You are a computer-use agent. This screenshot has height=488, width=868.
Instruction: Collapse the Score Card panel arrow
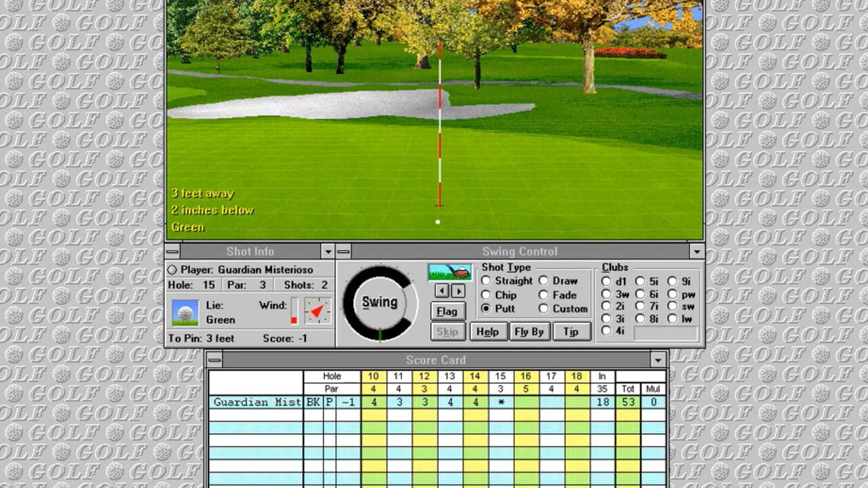pyautogui.click(x=658, y=360)
